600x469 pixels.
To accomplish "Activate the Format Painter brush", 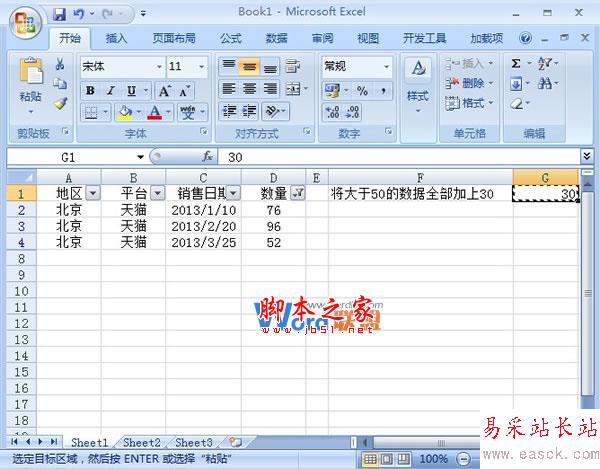I will [60, 103].
